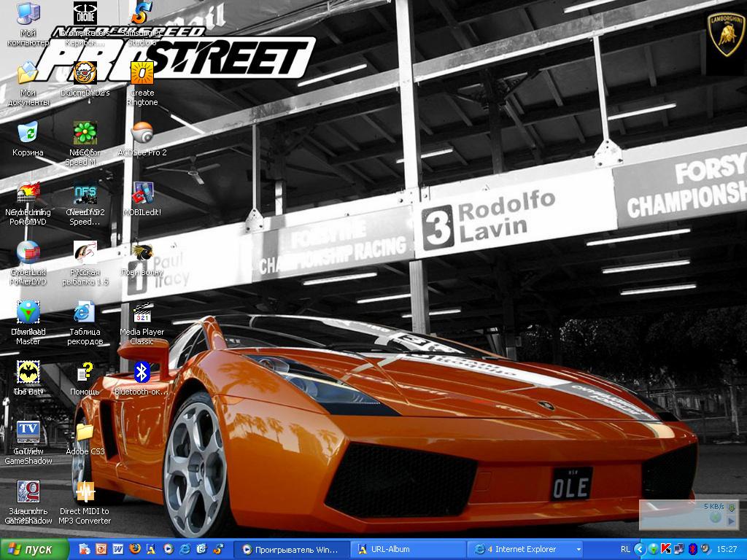Select the Samsung PC Studio 3 icon
The width and height of the screenshot is (747, 560).
click(x=142, y=13)
